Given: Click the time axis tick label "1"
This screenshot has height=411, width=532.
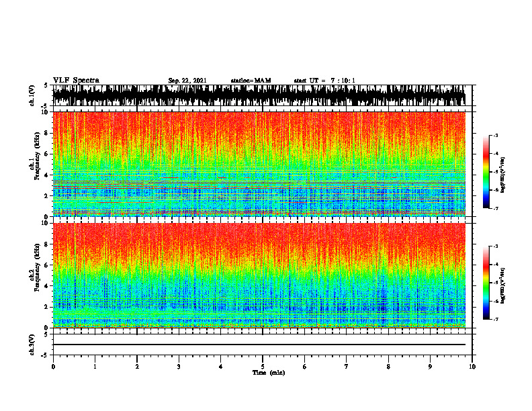Looking at the screenshot, I should (x=95, y=367).
